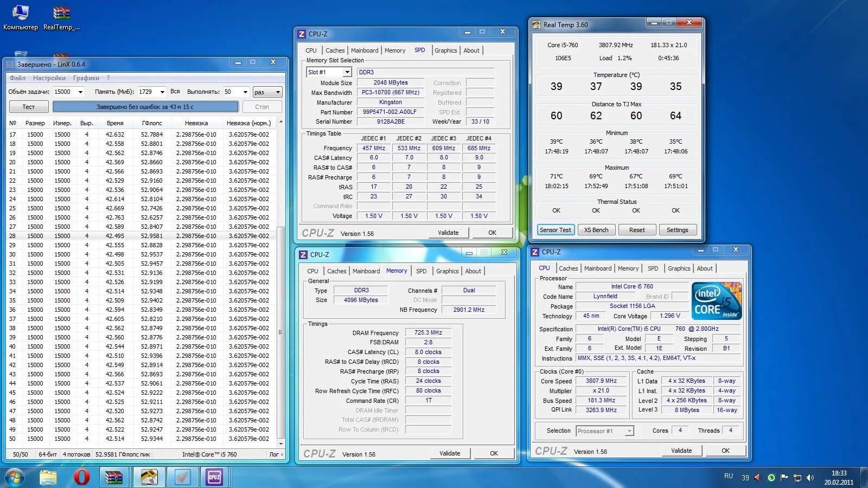
Task: Open Action Center flag tray icon
Action: click(784, 478)
